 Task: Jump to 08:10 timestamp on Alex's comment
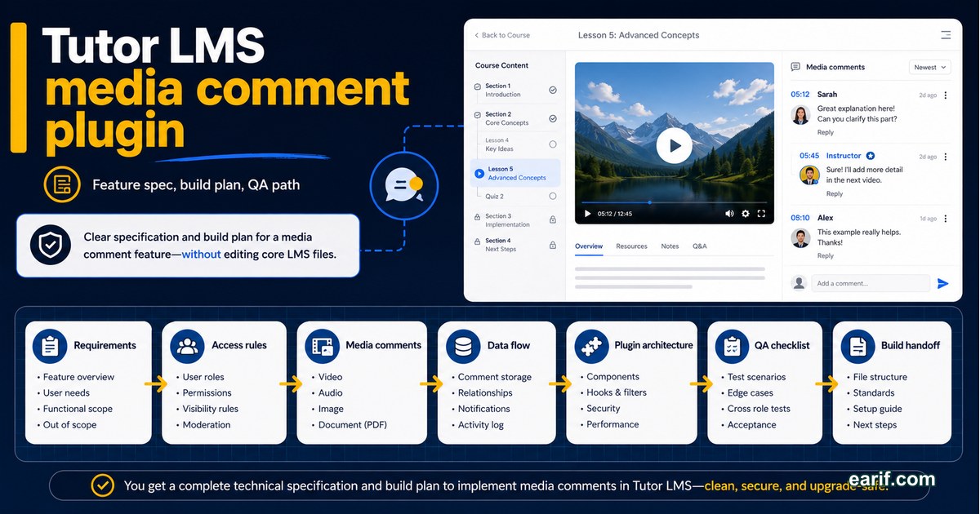point(800,219)
